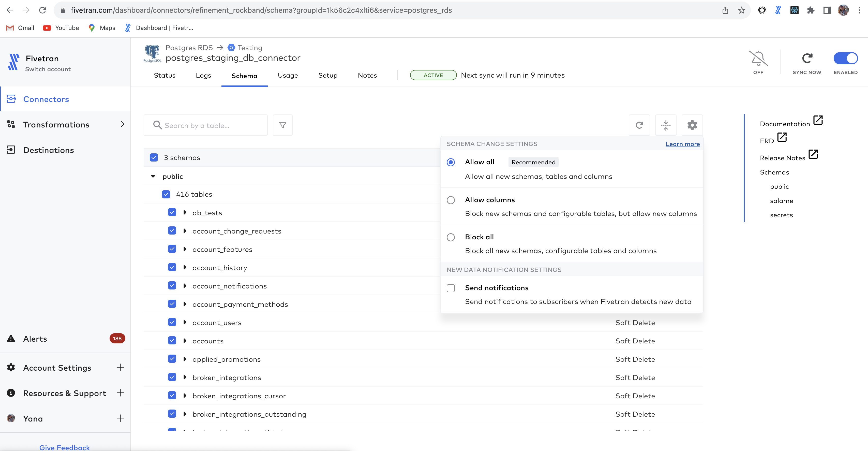Expand the Transformations submenu chevron
Image resolution: width=868 pixels, height=451 pixels.
122,124
